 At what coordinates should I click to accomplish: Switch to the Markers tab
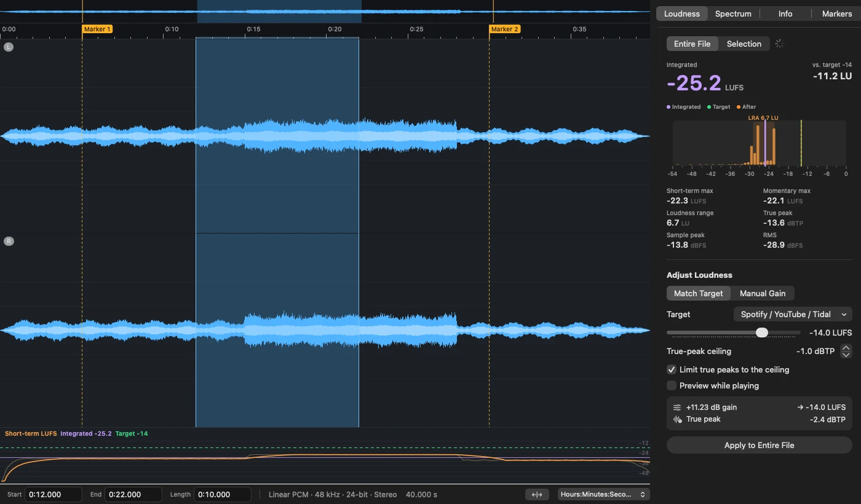coord(837,14)
